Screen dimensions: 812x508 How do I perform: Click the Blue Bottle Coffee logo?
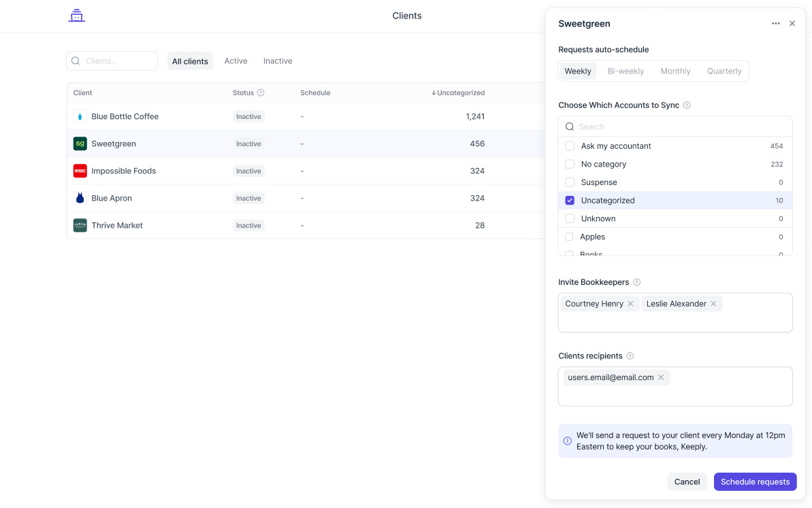click(80, 116)
